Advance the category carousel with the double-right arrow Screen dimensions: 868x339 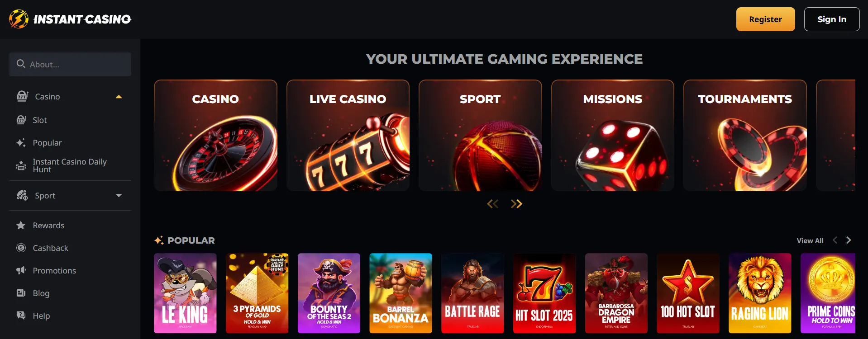[x=516, y=204]
